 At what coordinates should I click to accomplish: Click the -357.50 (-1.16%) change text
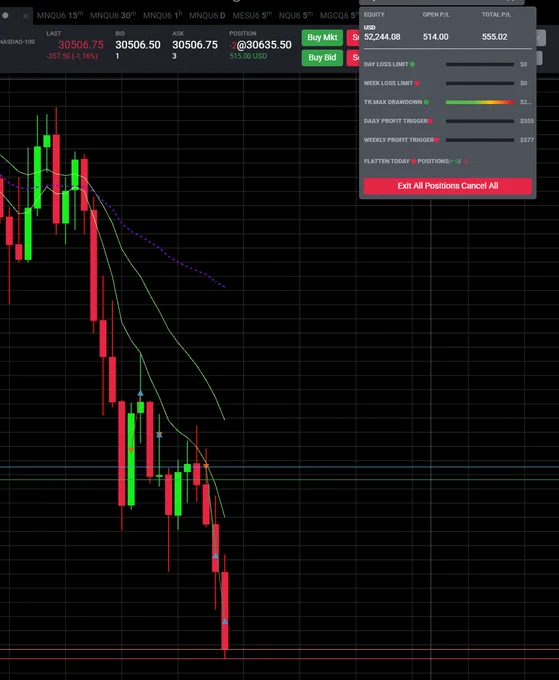(x=72, y=56)
